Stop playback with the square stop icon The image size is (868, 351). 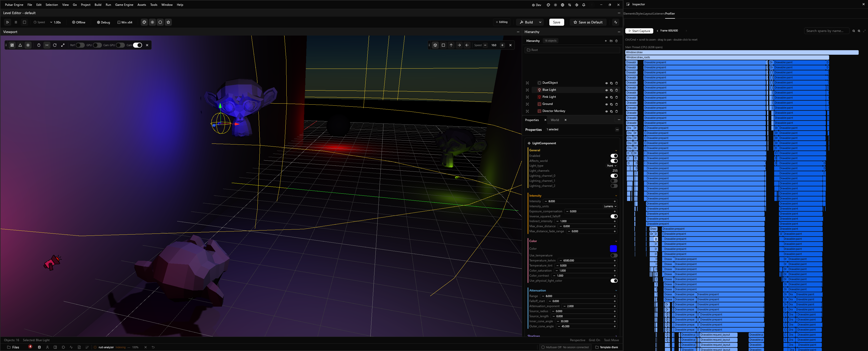tap(24, 22)
